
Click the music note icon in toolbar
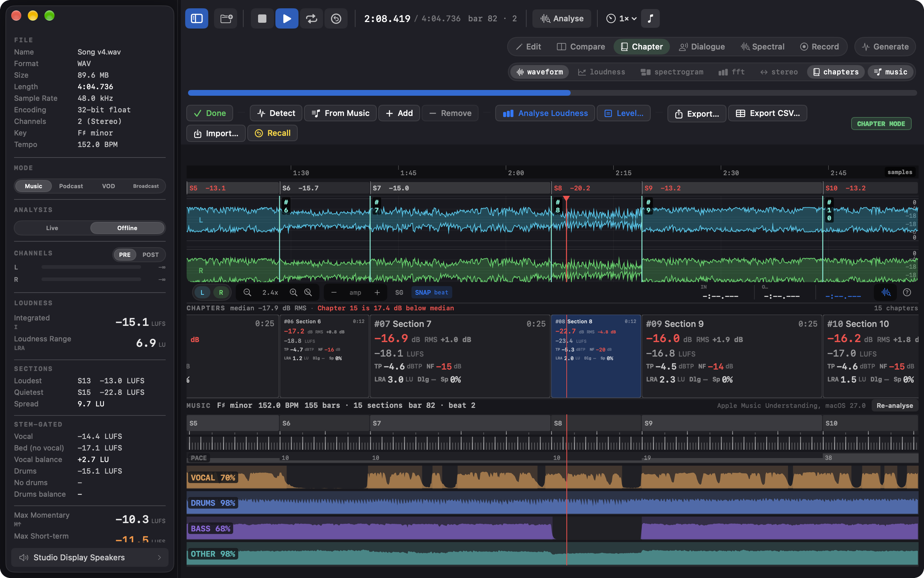coord(650,18)
